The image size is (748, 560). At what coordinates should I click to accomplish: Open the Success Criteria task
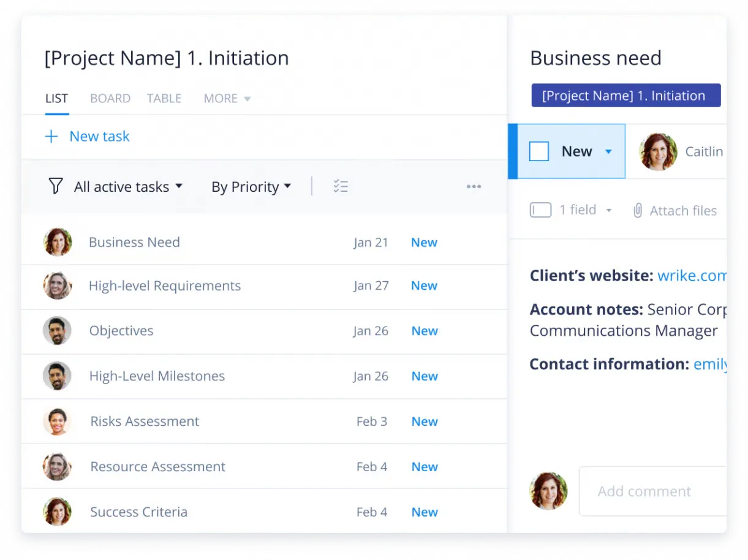[139, 512]
